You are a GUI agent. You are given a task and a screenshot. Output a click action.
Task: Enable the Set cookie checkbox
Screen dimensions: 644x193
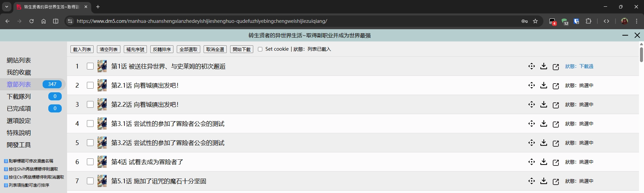click(260, 49)
